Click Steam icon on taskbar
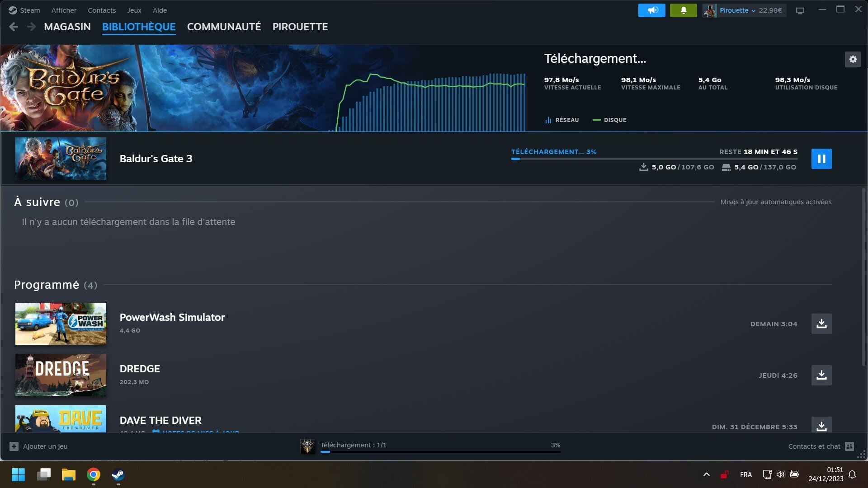868x488 pixels. click(118, 474)
